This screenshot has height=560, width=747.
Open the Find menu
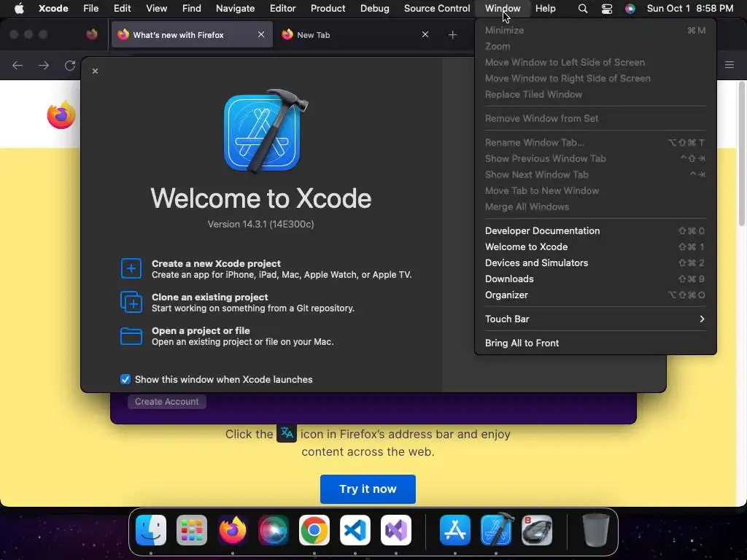coord(192,9)
